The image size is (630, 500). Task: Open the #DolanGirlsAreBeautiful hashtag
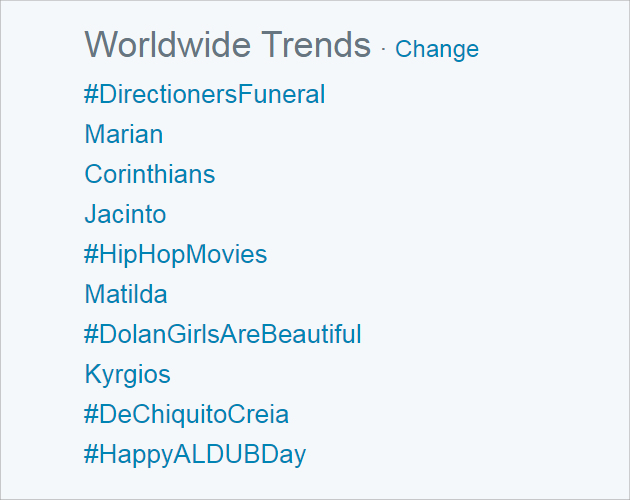point(223,334)
